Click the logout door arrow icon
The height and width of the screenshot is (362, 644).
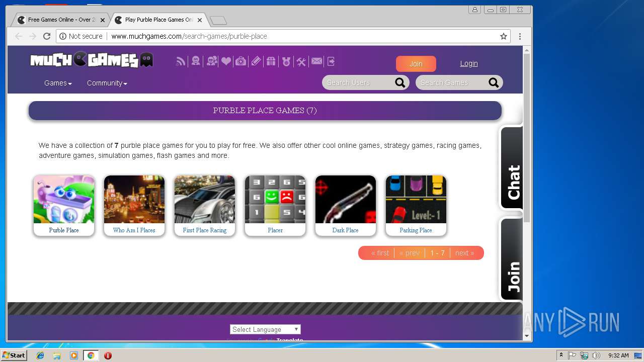tap(331, 61)
